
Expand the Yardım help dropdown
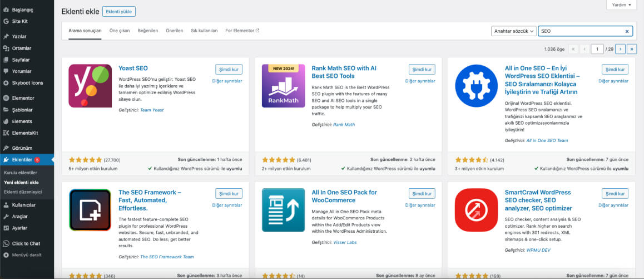point(621,5)
